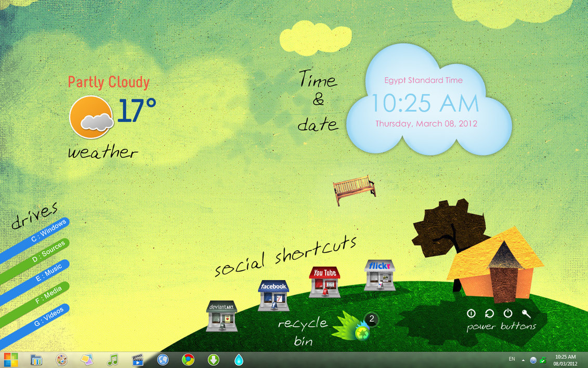
Task: Open the deviantART shop shortcut
Action: pyautogui.click(x=221, y=315)
